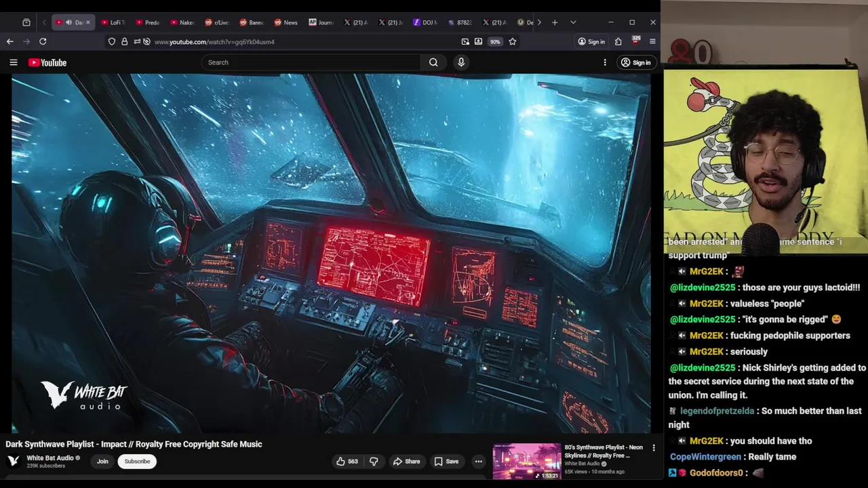This screenshot has height=488, width=868.
Task: Bookmark this page with the star
Action: (513, 41)
